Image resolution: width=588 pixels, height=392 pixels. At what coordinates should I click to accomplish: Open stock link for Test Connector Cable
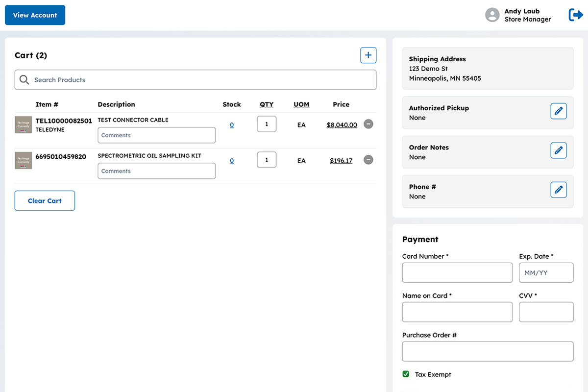tap(232, 125)
